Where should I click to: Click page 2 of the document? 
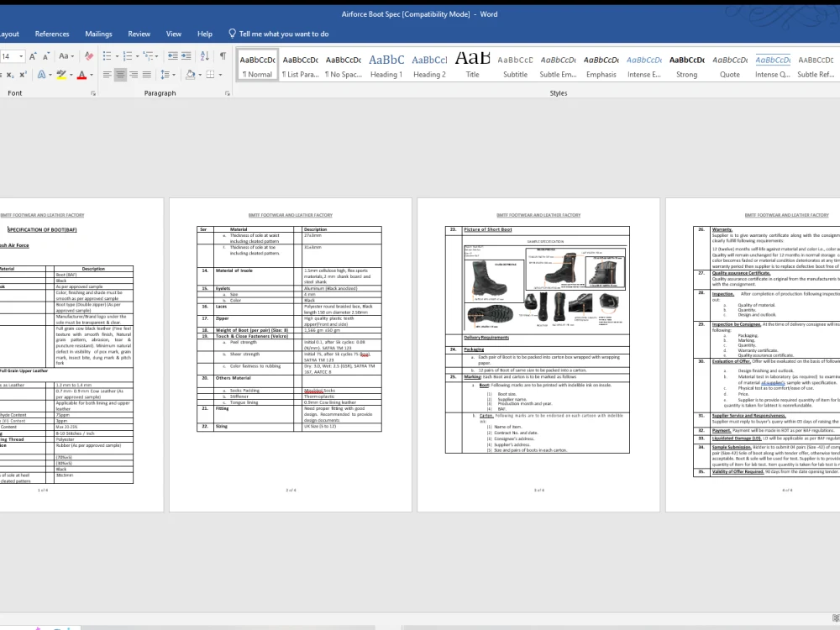tap(291, 354)
